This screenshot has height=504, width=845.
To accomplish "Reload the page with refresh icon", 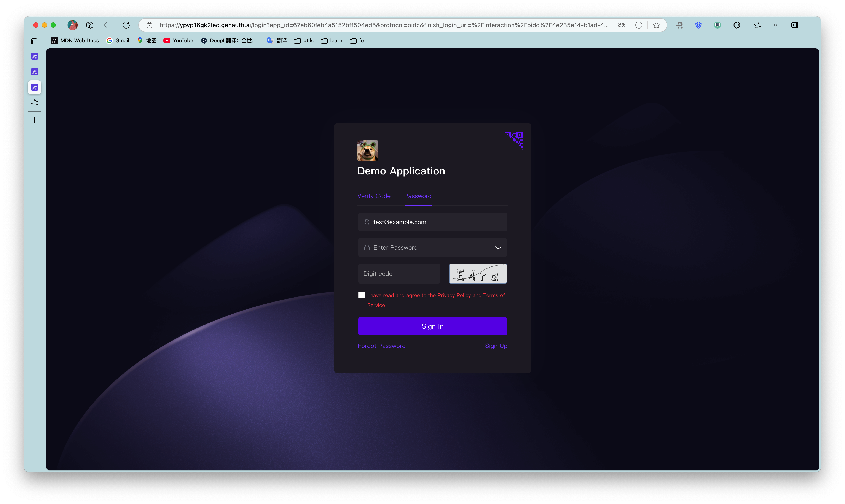I will [x=126, y=25].
